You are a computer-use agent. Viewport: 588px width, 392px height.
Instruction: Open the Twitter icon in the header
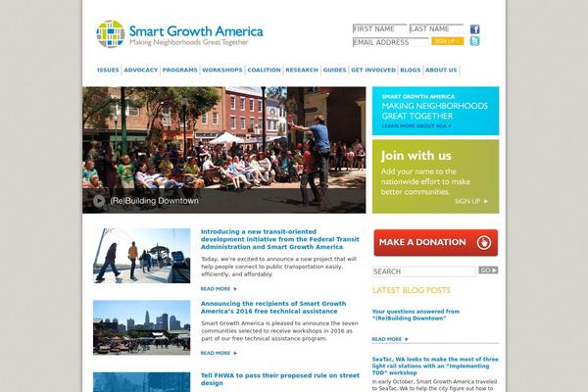(474, 41)
